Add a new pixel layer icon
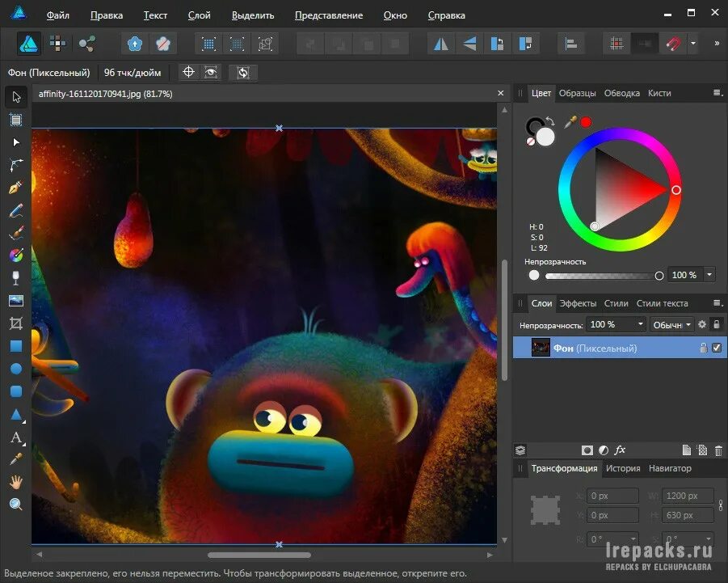Image resolution: width=728 pixels, height=583 pixels. 702,450
